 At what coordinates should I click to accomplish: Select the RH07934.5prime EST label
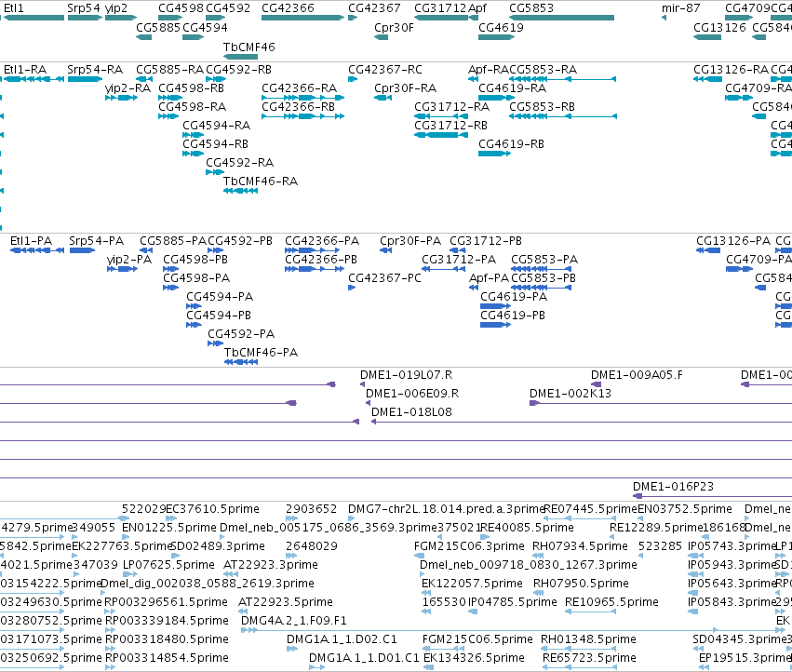[580, 545]
